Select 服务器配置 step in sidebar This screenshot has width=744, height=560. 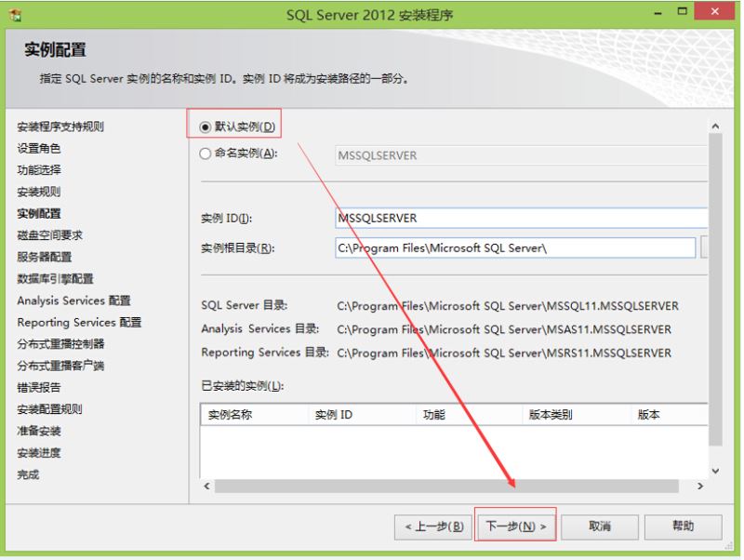click(x=44, y=258)
